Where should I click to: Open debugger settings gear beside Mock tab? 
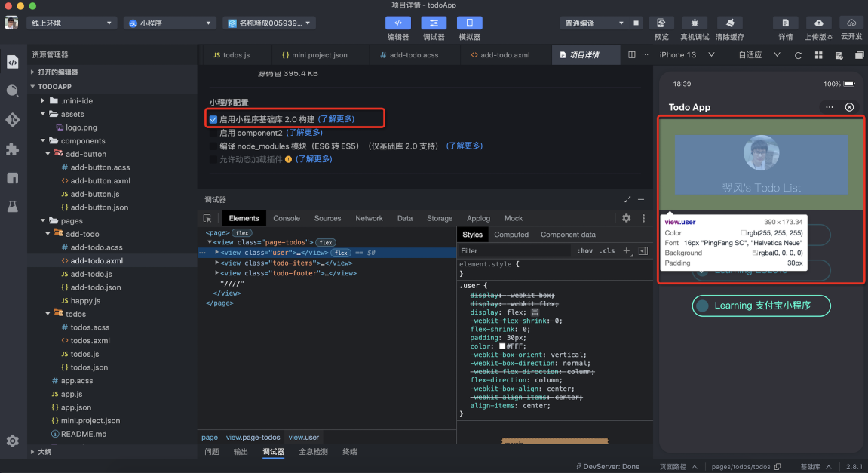pyautogui.click(x=626, y=218)
